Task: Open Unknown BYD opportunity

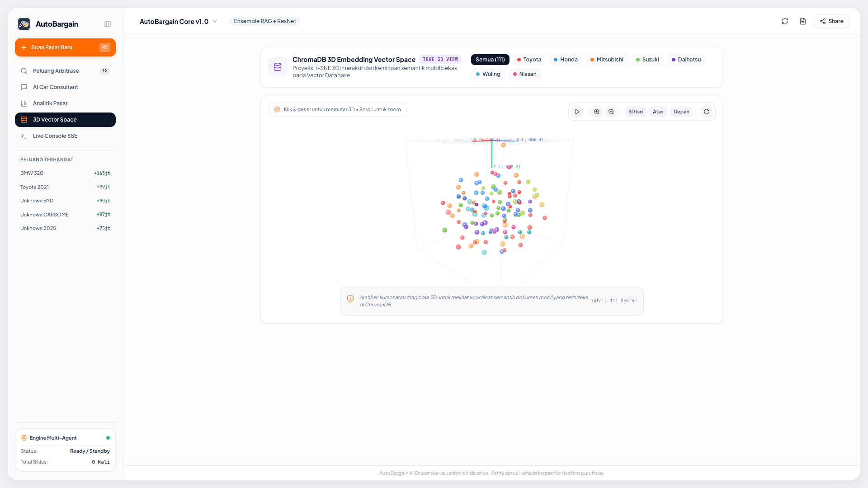Action: (x=65, y=201)
